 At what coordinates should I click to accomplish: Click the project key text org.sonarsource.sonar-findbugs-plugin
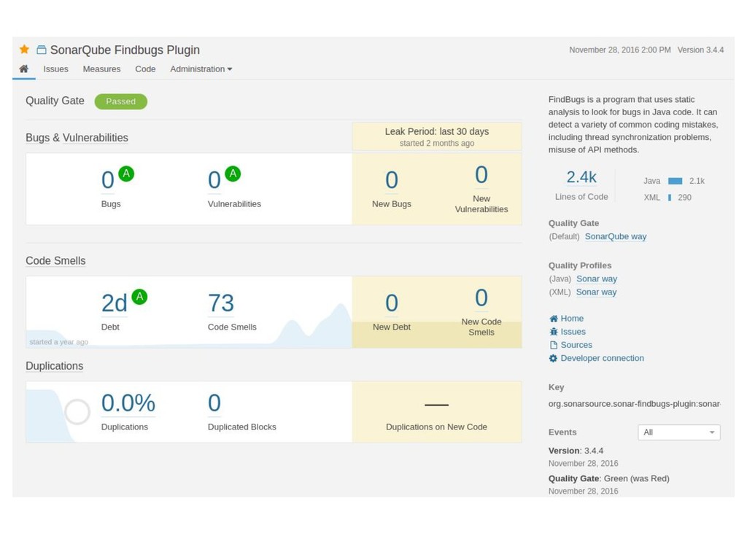(x=634, y=404)
